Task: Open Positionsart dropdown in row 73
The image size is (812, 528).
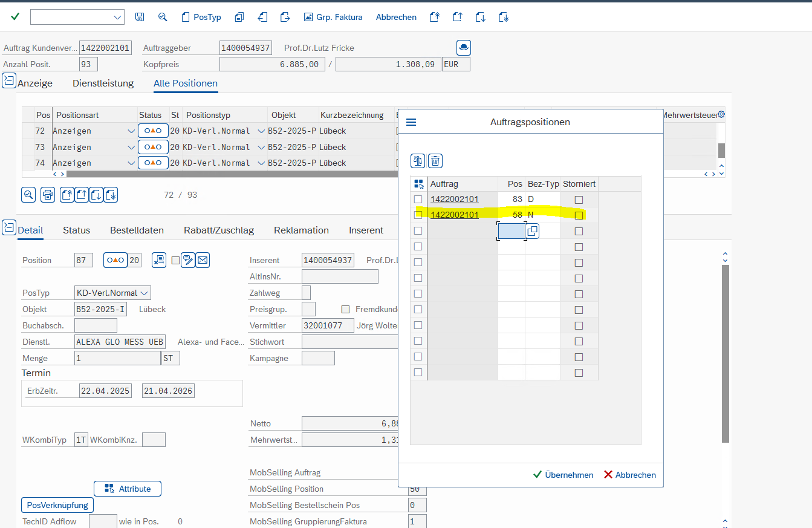Action: click(131, 147)
